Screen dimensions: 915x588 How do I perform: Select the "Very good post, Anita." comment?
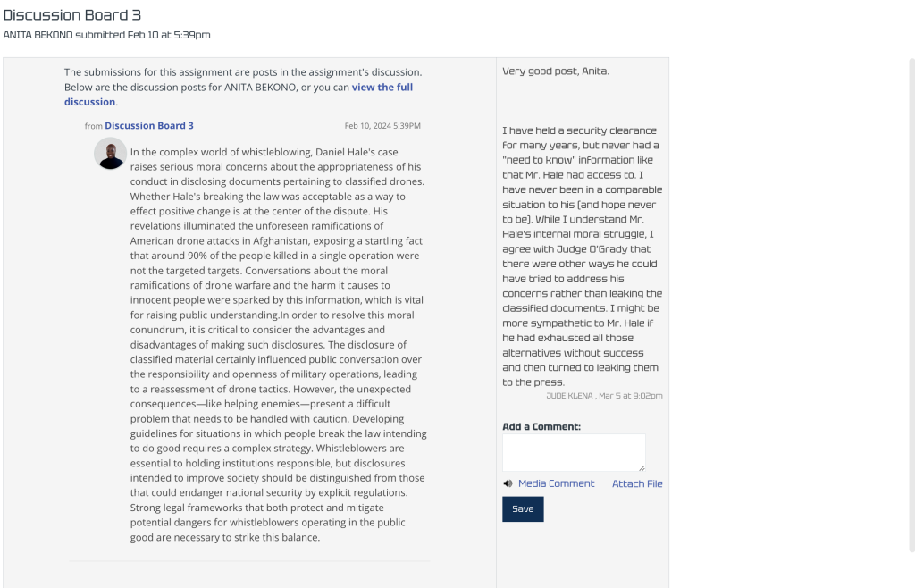click(x=555, y=71)
